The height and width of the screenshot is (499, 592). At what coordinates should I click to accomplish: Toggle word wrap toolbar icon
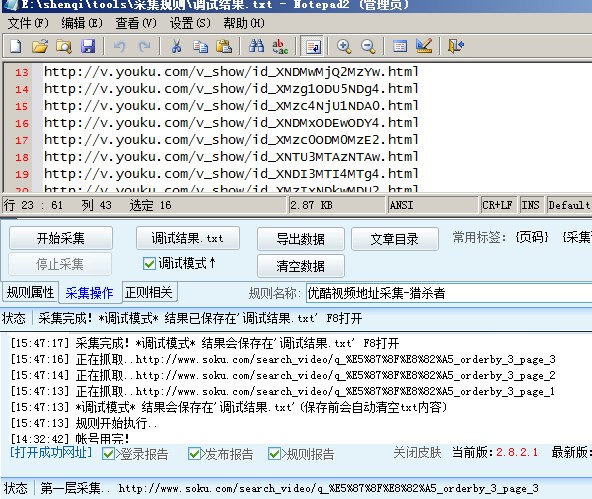click(313, 46)
